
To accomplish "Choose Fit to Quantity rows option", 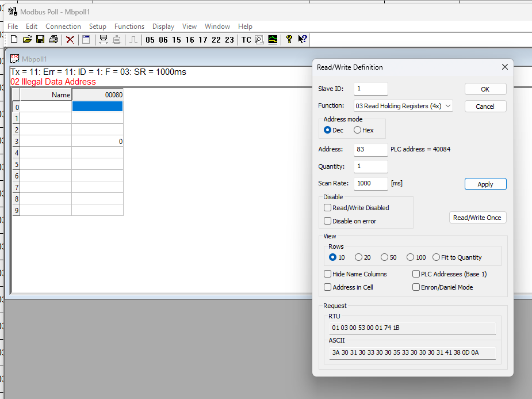I will tap(437, 257).
